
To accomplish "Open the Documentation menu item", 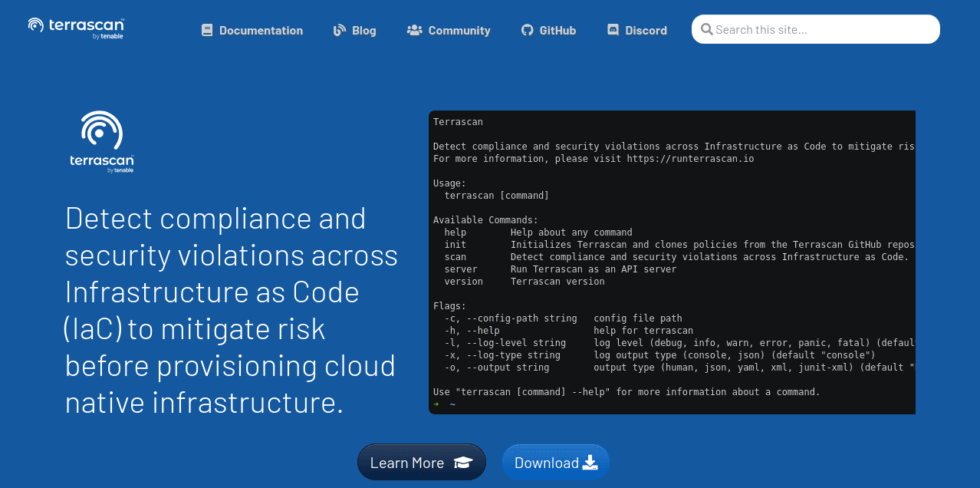I will 252,31.
